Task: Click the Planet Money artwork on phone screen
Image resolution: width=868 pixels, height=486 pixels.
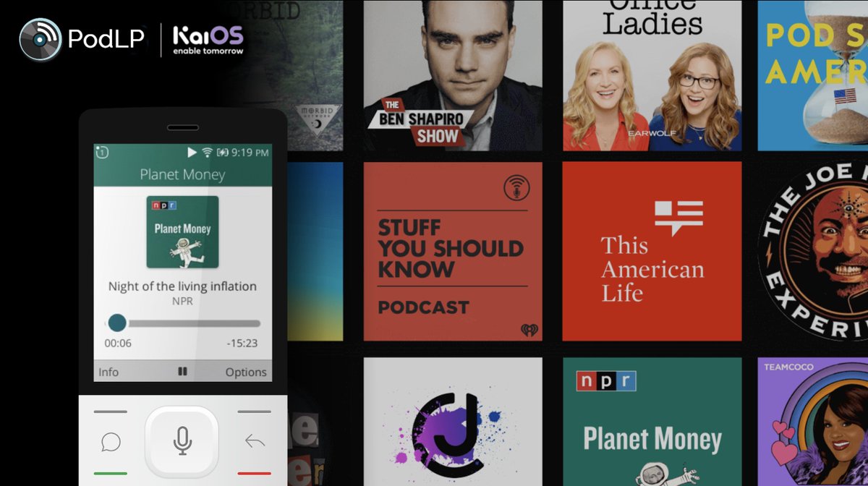Action: 182,232
